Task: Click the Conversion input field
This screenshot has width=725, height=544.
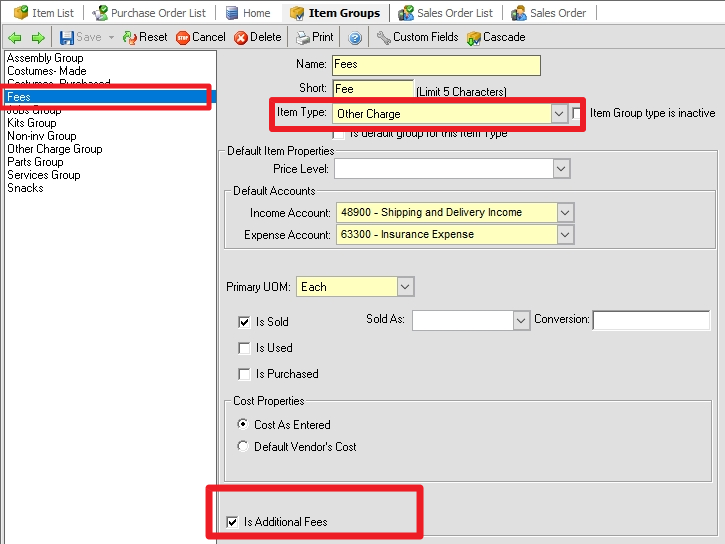Action: (x=651, y=320)
